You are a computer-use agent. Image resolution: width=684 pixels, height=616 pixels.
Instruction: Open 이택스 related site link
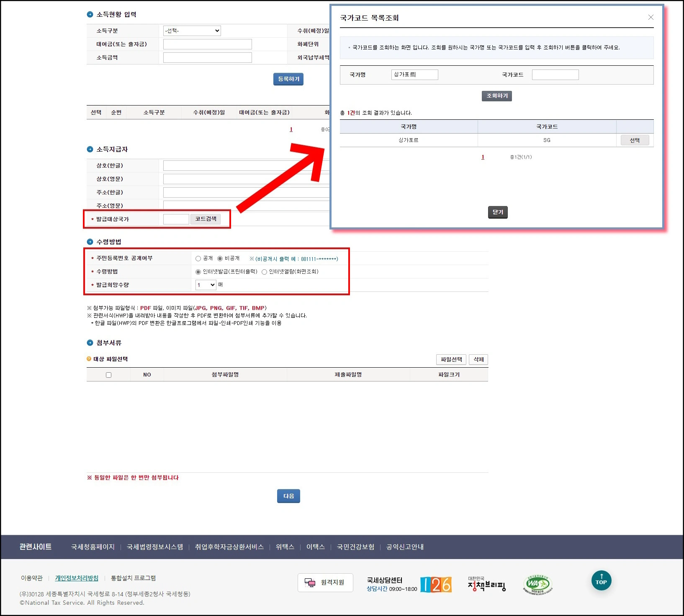click(x=316, y=547)
